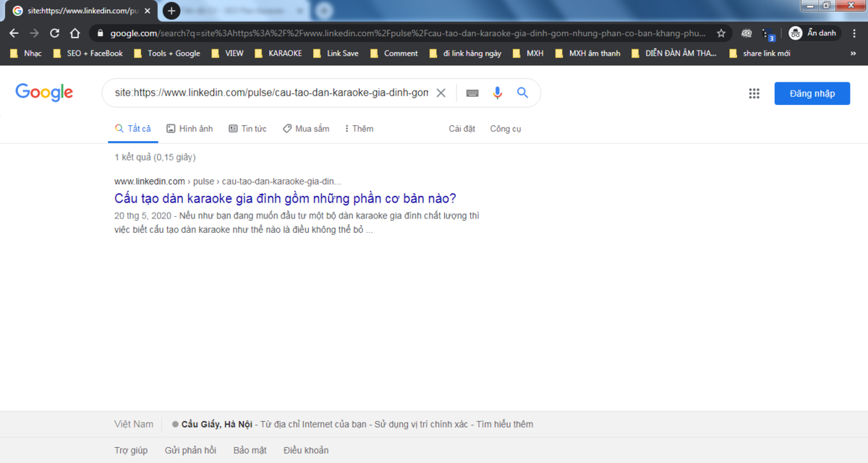
Task: Expand the Công cụ tools panel
Action: (505, 129)
